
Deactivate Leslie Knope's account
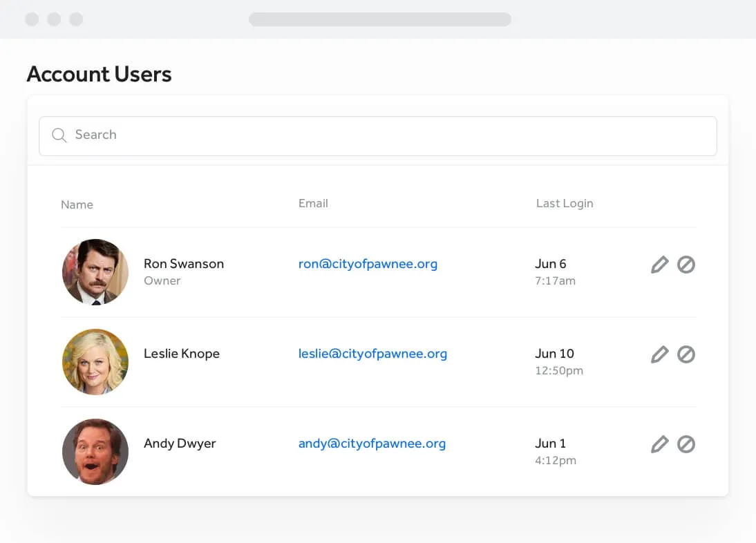(686, 354)
